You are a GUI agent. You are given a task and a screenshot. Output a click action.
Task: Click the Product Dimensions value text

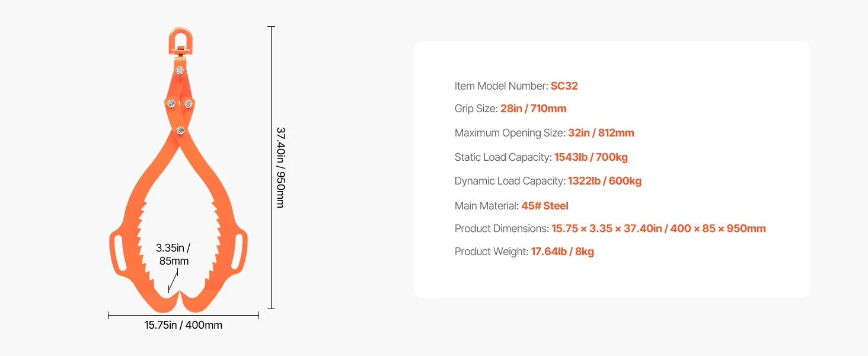point(658,228)
